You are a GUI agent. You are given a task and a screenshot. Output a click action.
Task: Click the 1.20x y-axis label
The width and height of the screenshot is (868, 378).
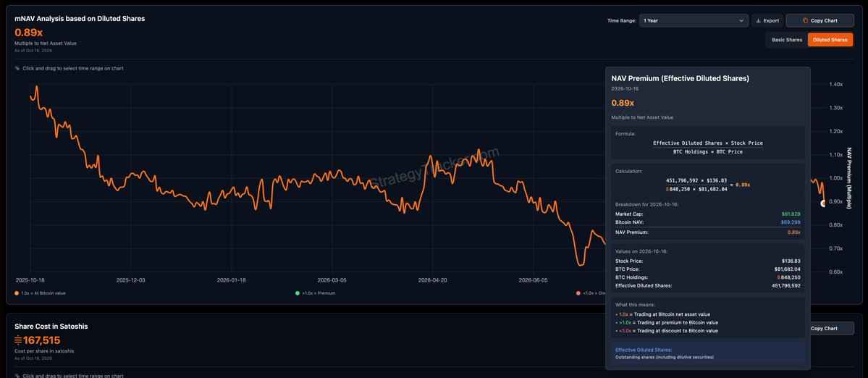coord(836,131)
